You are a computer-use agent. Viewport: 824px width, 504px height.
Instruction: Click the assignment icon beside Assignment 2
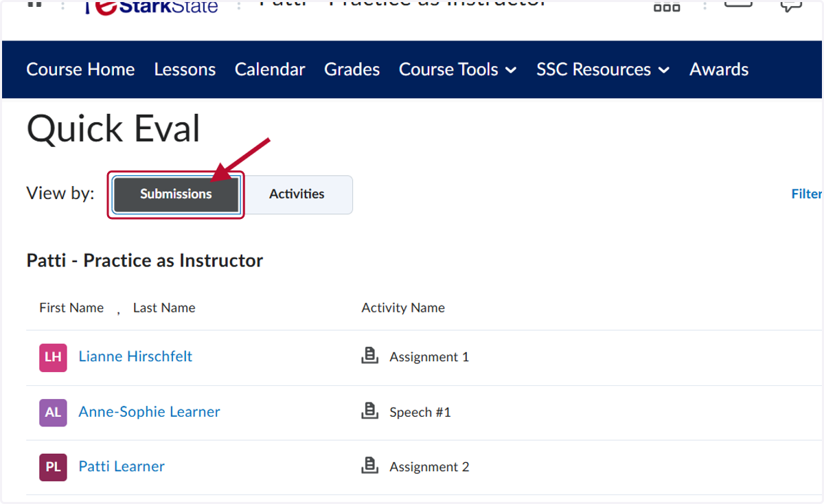coord(370,466)
